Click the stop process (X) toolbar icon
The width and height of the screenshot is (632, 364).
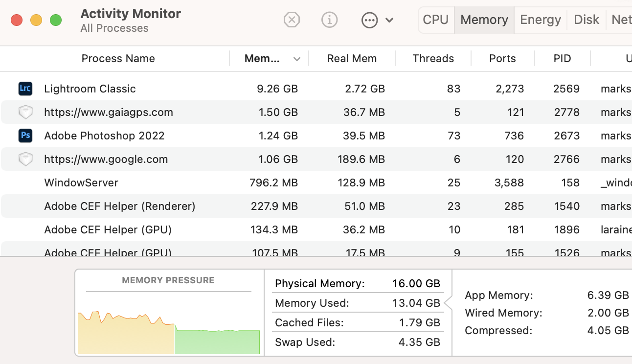click(292, 20)
